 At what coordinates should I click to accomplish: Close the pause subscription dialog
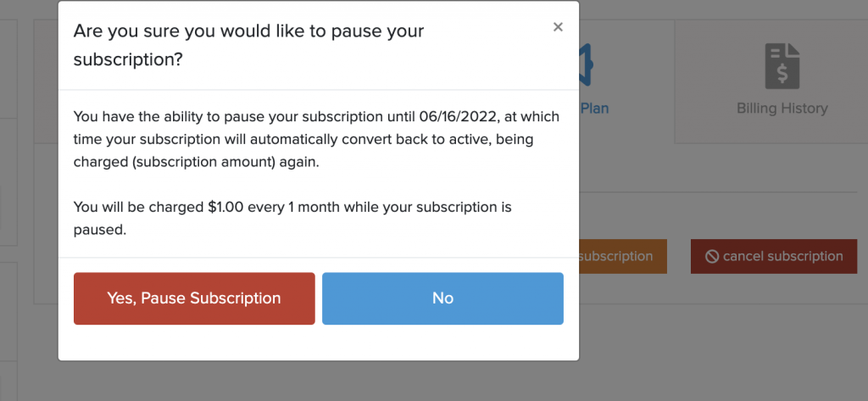click(558, 27)
